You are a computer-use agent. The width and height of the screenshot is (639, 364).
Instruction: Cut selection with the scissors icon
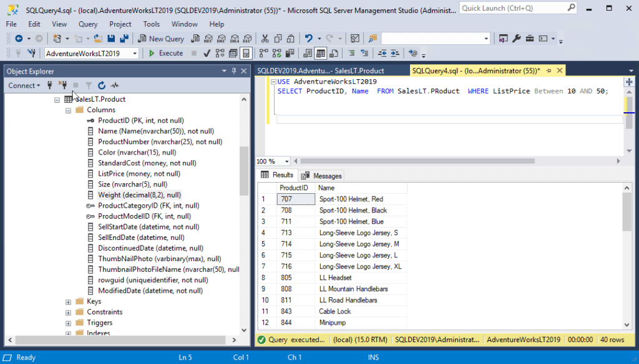point(265,39)
